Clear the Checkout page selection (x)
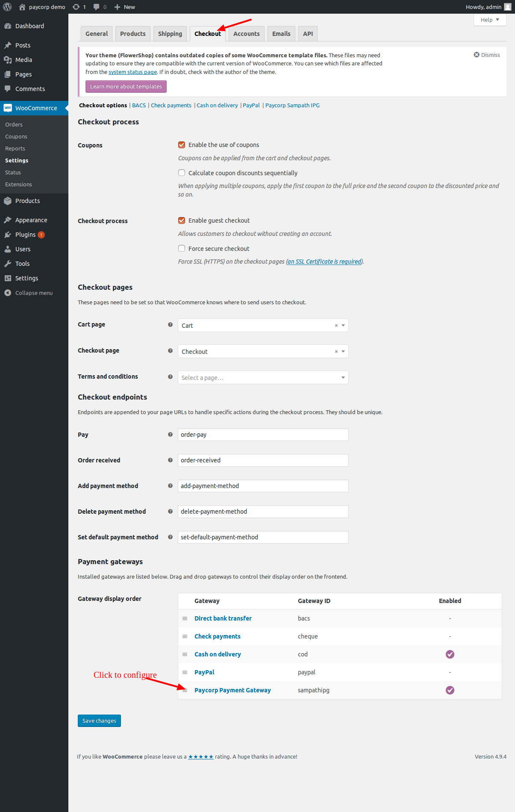This screenshot has width=515, height=812. click(336, 351)
